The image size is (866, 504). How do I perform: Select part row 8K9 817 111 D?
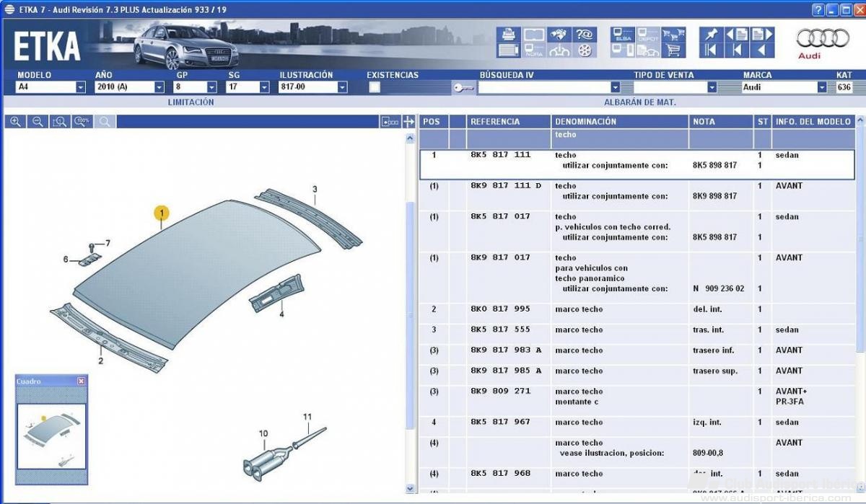pos(637,195)
